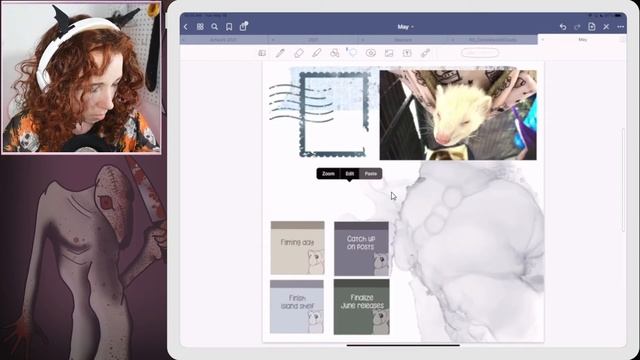Choose Zoom in the popup menu
Viewport: 640px width, 360px height.
328,174
